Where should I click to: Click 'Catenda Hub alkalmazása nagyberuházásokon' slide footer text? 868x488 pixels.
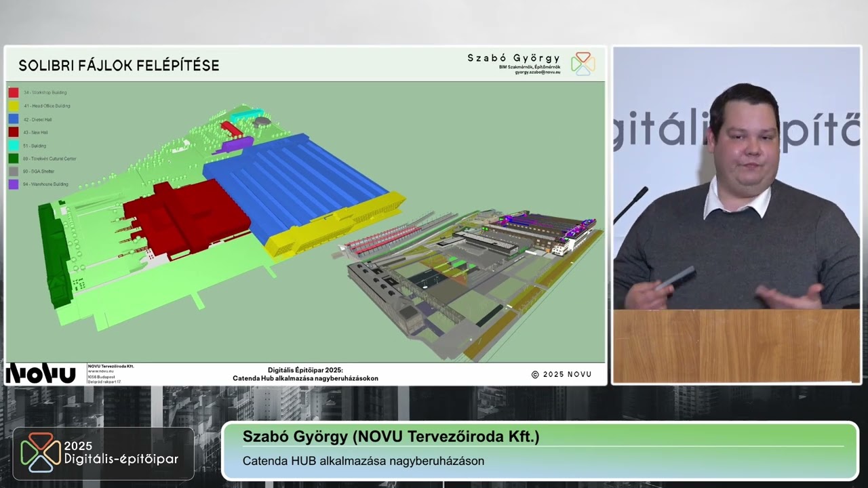(305, 378)
